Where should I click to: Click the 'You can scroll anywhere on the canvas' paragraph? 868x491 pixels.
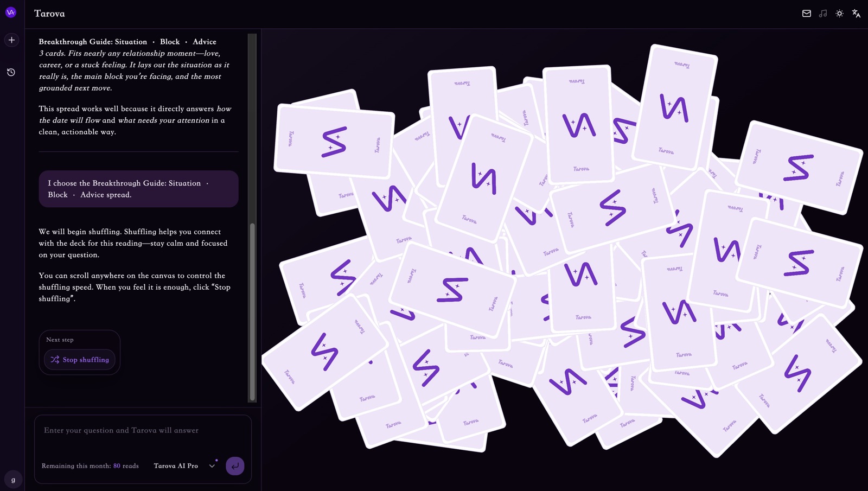[135, 287]
